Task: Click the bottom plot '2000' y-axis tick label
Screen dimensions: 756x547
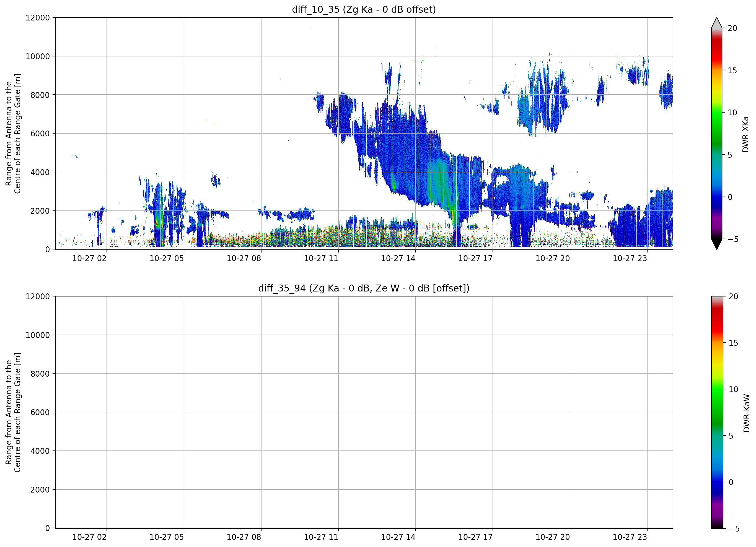Action: coord(40,490)
